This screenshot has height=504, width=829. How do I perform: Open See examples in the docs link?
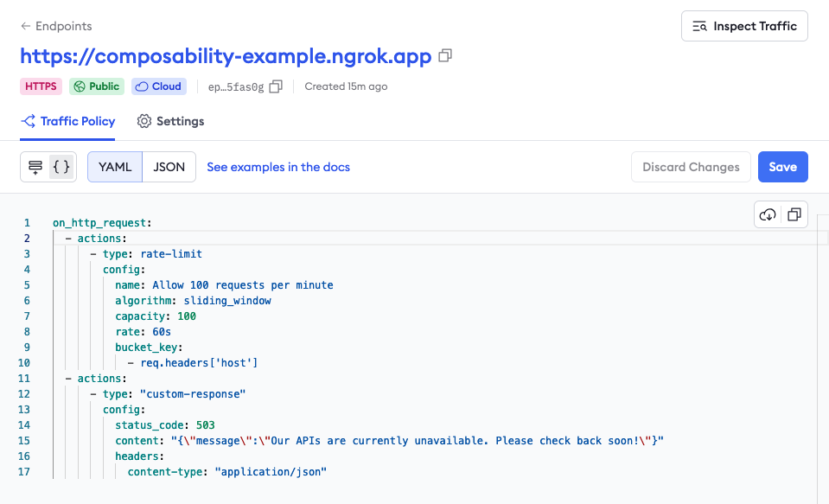point(278,167)
